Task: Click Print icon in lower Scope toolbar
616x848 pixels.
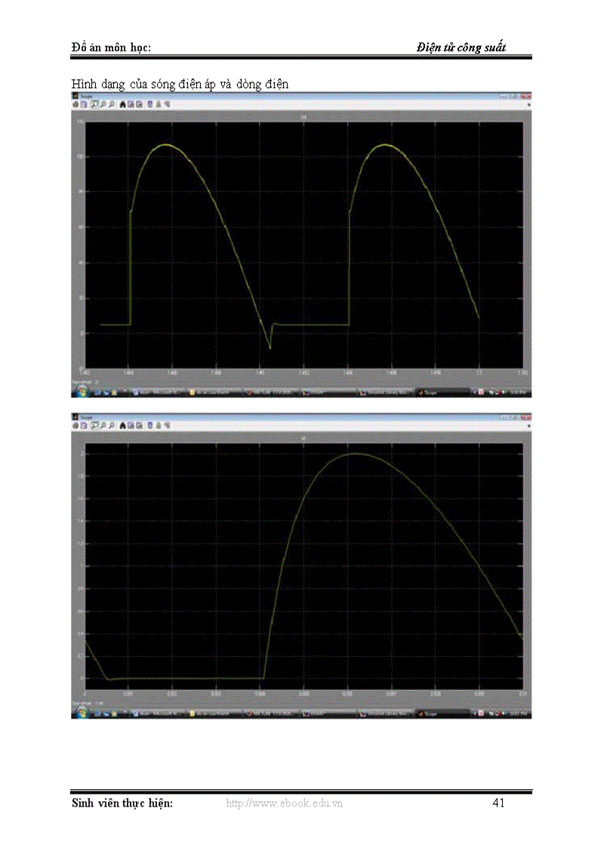Action: (x=75, y=426)
